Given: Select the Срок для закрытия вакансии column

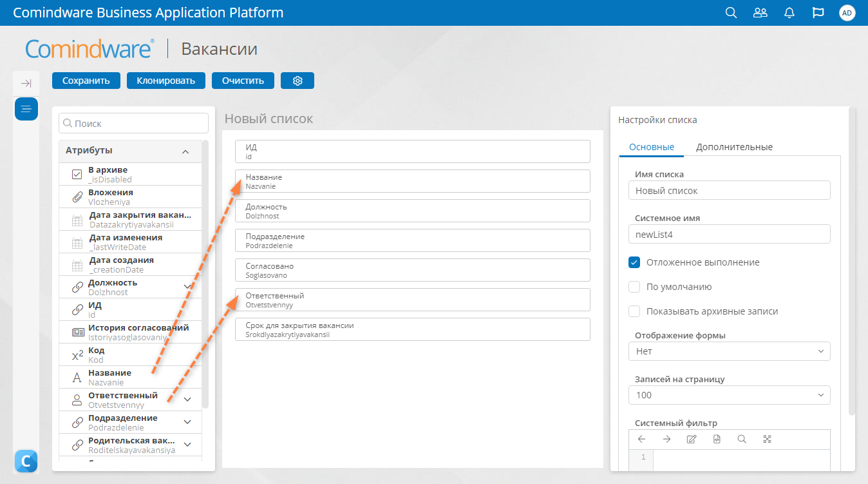Looking at the screenshot, I should pyautogui.click(x=413, y=329).
